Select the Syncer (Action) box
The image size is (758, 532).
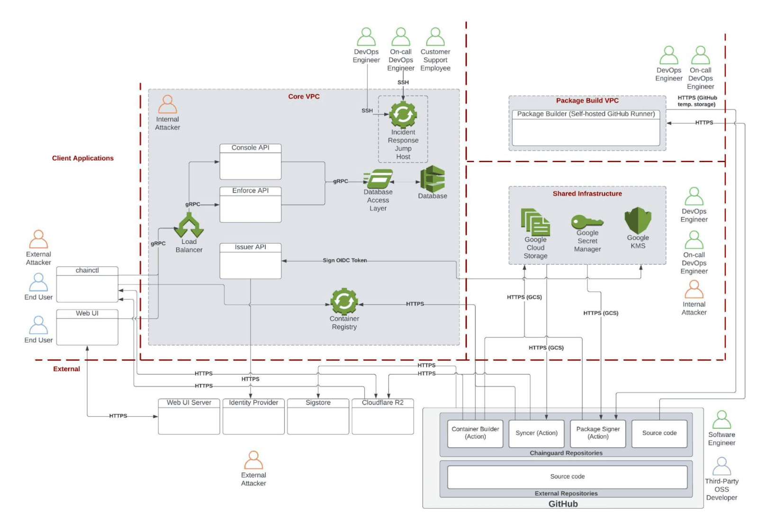[537, 433]
